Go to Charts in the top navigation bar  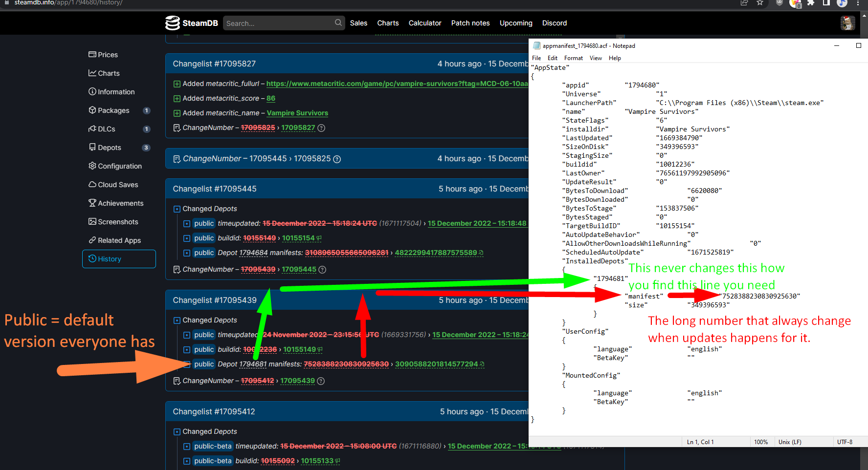(388, 23)
